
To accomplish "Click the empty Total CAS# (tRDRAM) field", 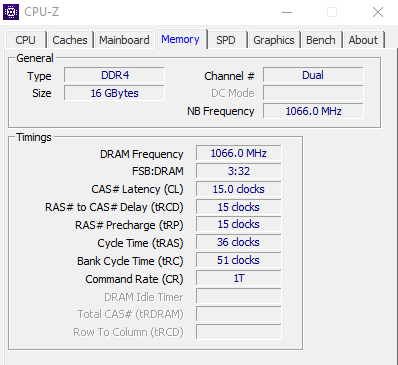I will click(x=239, y=314).
